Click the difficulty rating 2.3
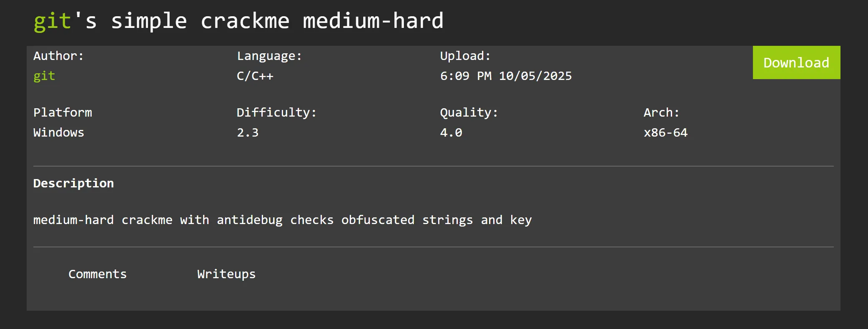 [248, 133]
